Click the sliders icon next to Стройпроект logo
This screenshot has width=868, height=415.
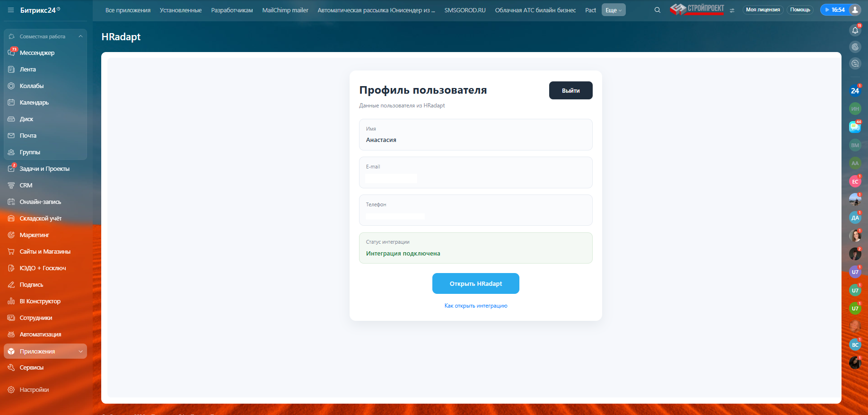732,10
